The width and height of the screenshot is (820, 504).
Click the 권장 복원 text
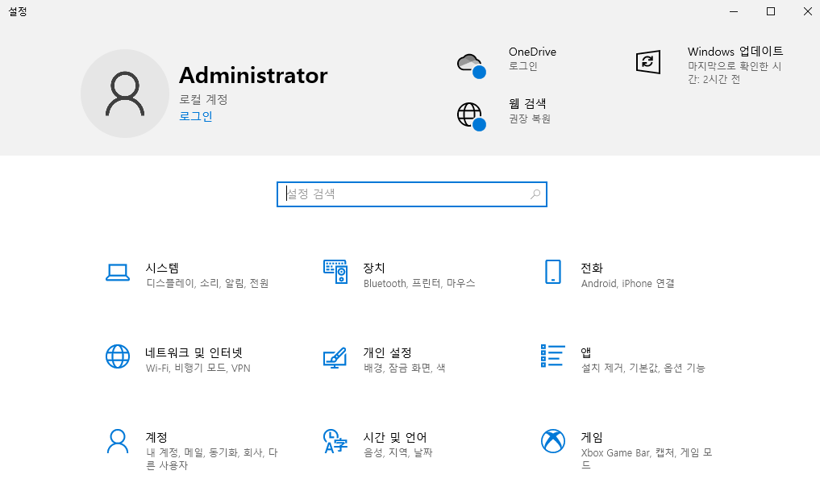pyautogui.click(x=530, y=119)
